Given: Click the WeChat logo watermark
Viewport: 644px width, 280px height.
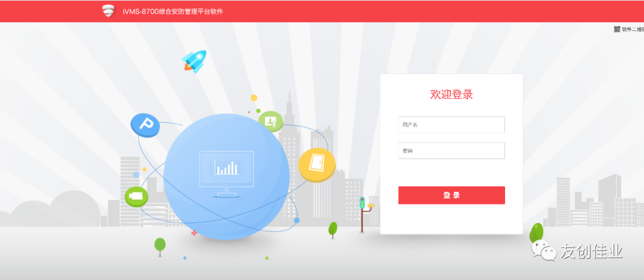Looking at the screenshot, I should pos(544,250).
